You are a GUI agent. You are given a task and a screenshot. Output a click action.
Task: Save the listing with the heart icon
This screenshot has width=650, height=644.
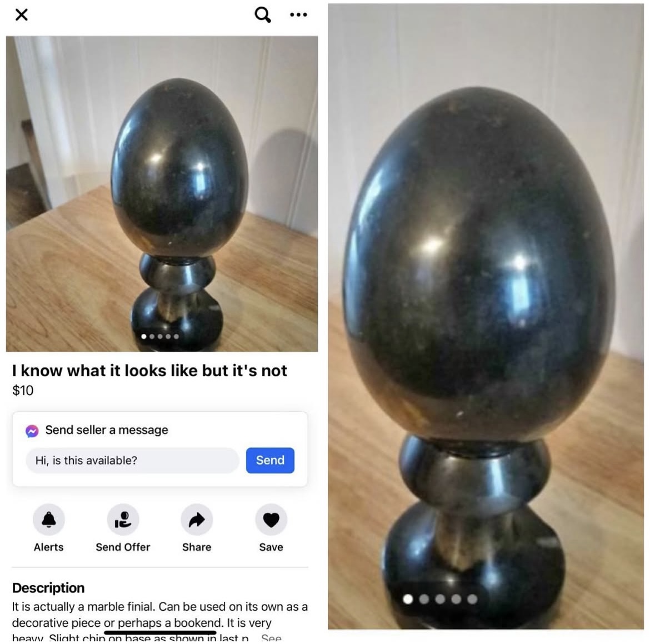coord(271,520)
